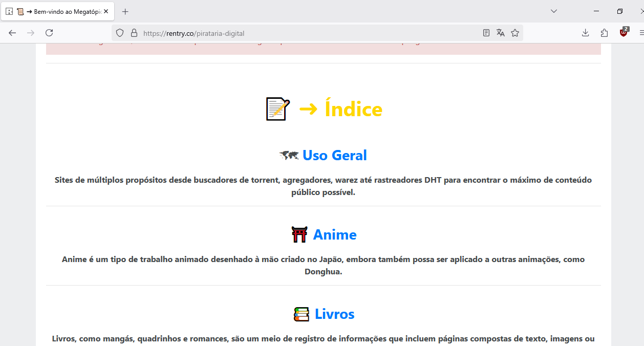Follow the Anime section link
This screenshot has height=346, width=644.
point(334,234)
